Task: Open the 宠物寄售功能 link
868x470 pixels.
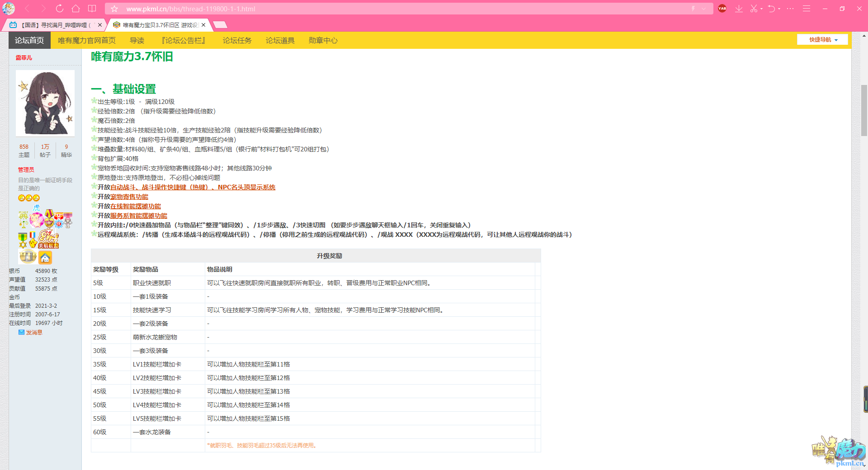Action: [x=129, y=197]
